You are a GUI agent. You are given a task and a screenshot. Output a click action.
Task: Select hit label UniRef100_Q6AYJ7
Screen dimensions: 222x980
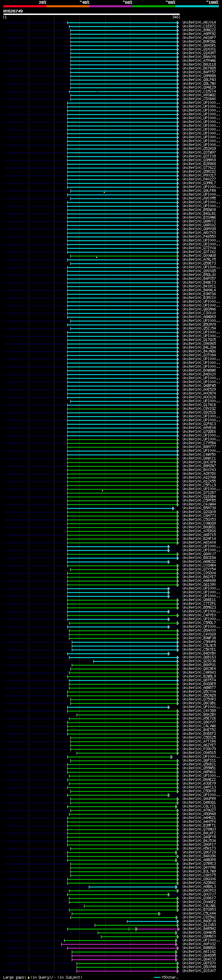(x=199, y=554)
